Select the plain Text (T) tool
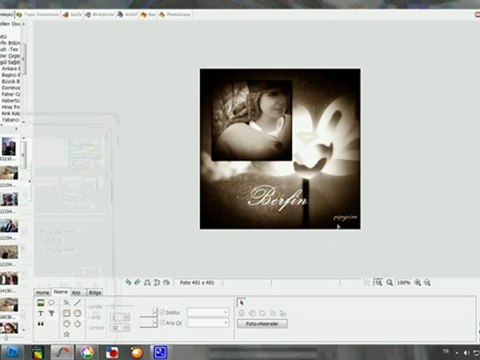 (41, 313)
